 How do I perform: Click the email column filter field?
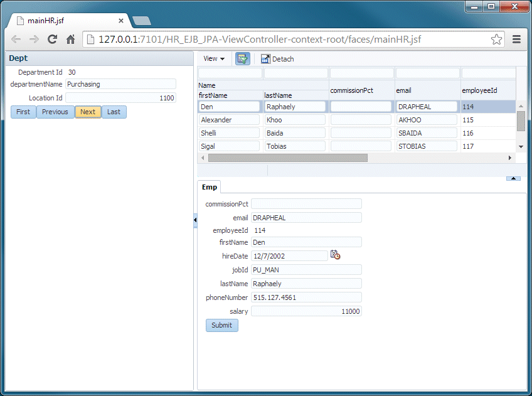pyautogui.click(x=427, y=73)
